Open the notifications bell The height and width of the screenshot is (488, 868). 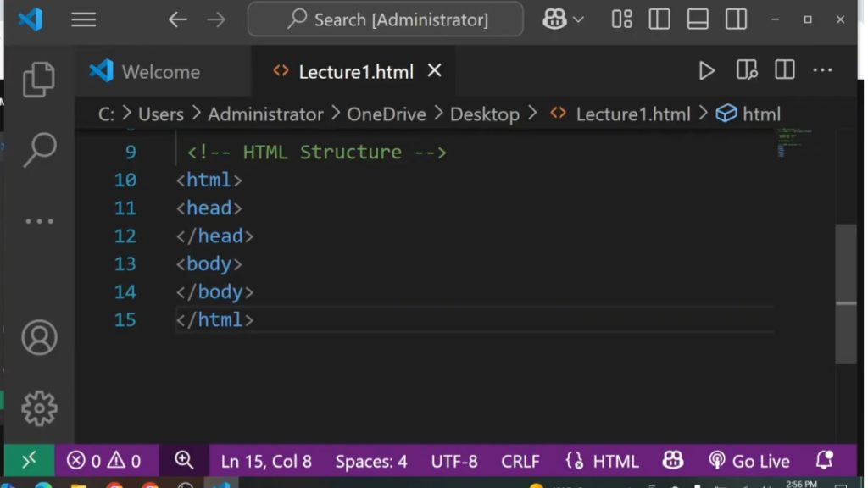coord(824,460)
